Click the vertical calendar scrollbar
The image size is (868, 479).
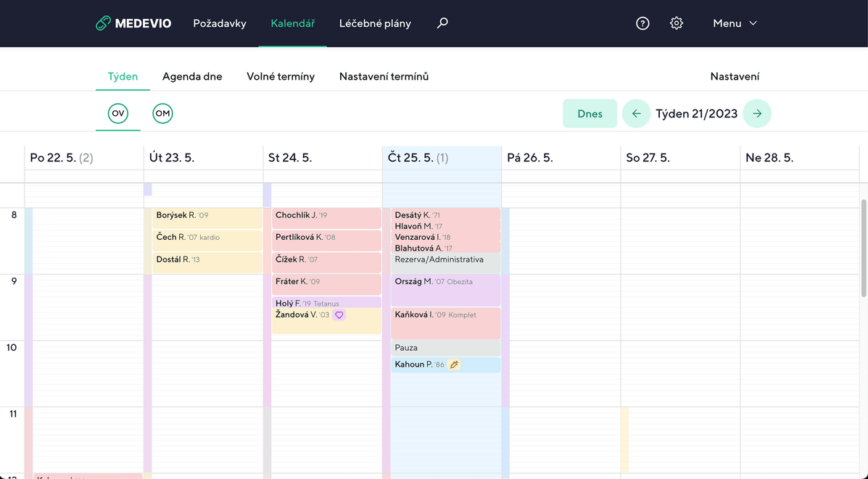coord(863,246)
